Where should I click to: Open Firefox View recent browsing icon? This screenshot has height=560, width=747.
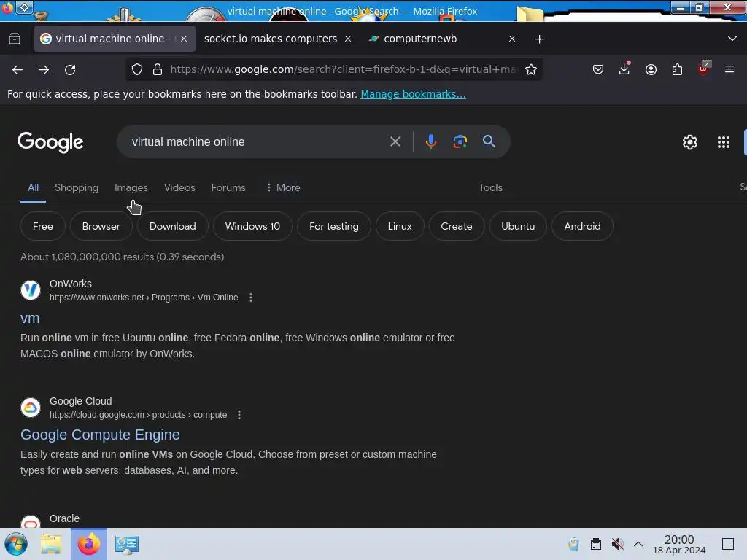pos(15,39)
